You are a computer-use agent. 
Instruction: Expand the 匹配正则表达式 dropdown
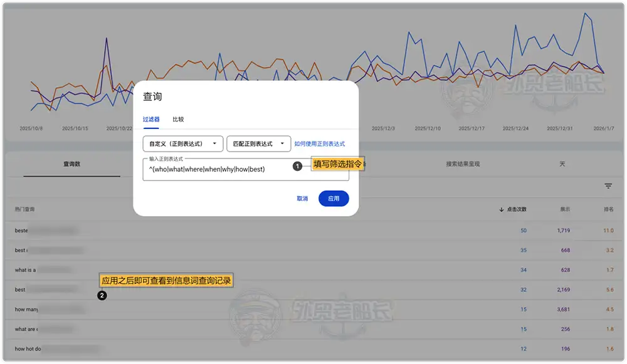[258, 144]
